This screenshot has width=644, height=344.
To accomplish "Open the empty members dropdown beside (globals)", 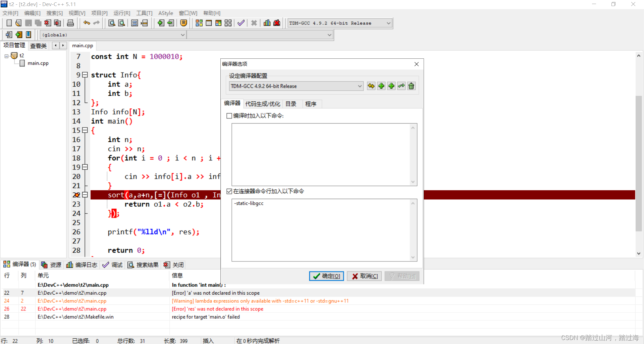I will (x=329, y=35).
